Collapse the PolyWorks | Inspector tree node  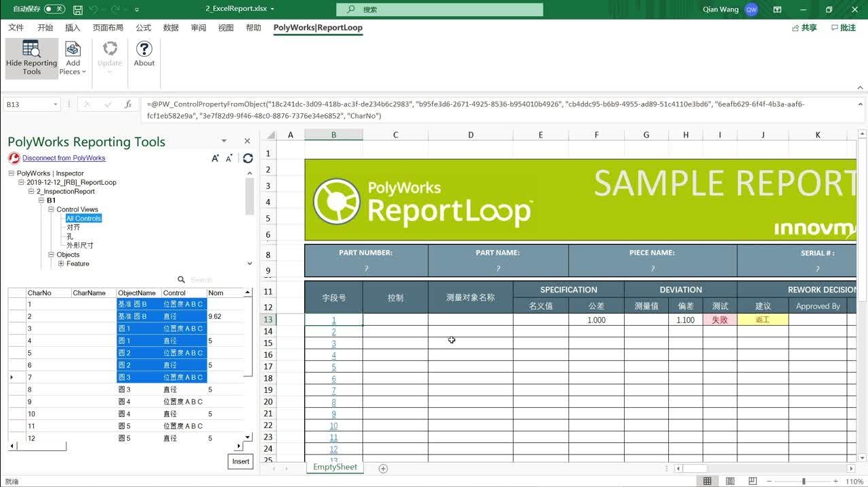point(12,173)
